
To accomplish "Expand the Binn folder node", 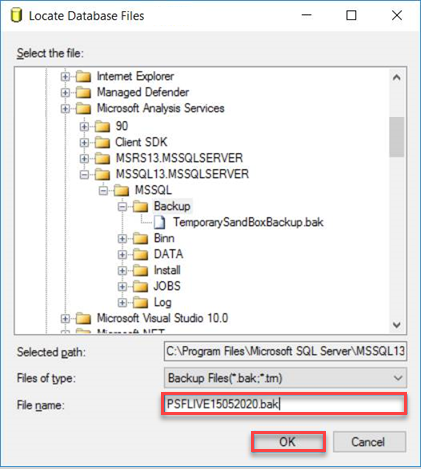I will [x=122, y=239].
